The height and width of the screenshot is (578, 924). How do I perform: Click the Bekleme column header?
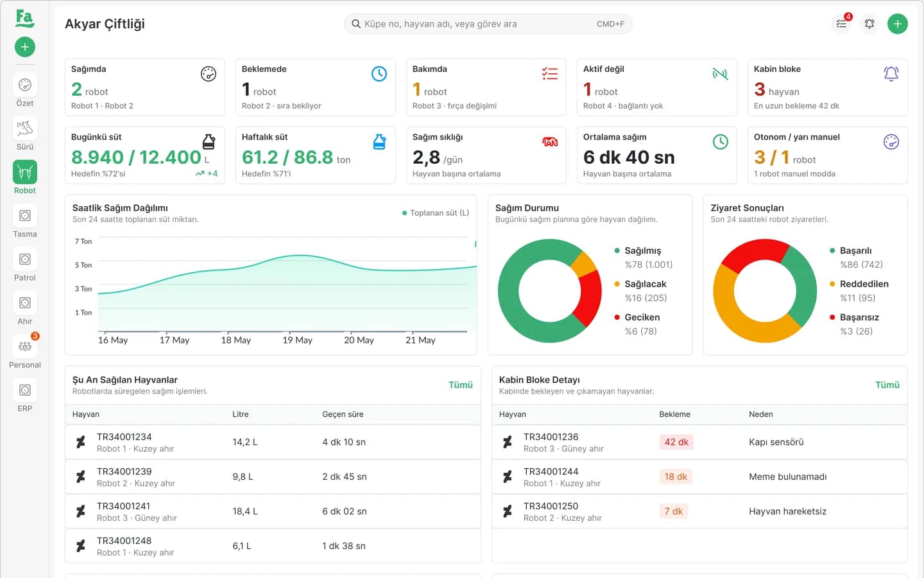pyautogui.click(x=675, y=414)
